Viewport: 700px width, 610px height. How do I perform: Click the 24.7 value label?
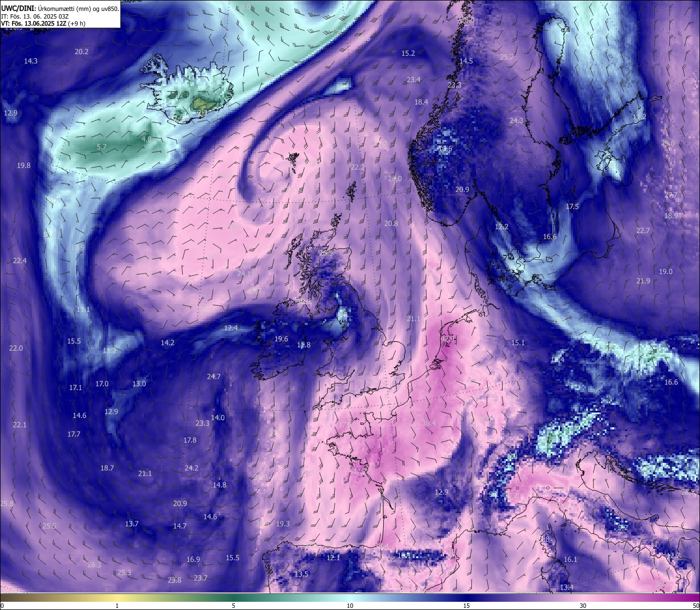(x=214, y=376)
